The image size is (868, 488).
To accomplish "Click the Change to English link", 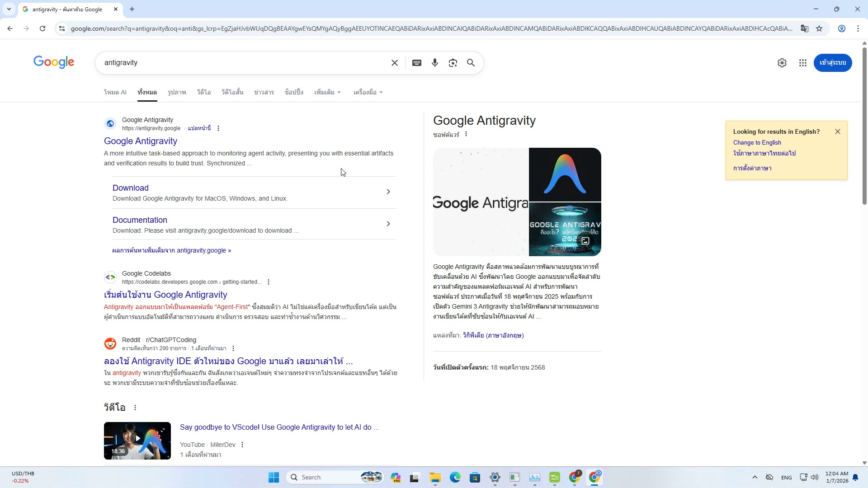I will coord(757,142).
